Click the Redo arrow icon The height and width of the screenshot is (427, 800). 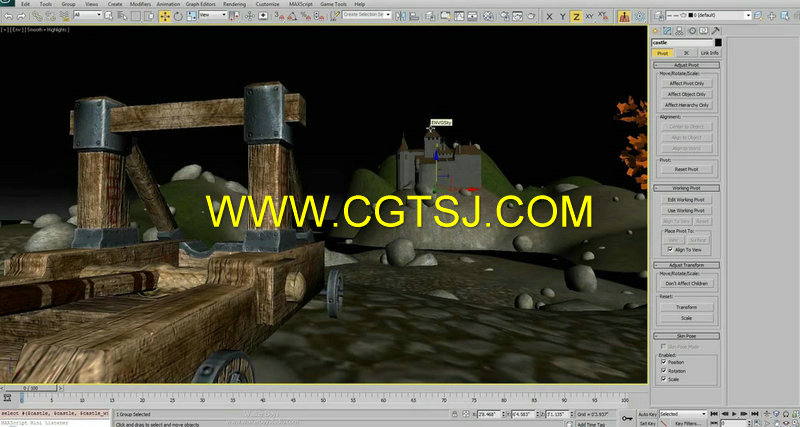tap(21, 16)
